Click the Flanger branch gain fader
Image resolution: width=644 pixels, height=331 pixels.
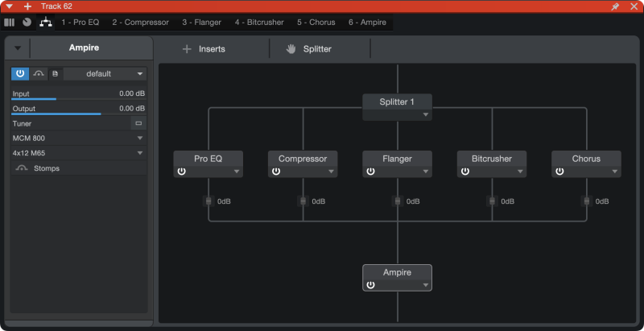[398, 201]
